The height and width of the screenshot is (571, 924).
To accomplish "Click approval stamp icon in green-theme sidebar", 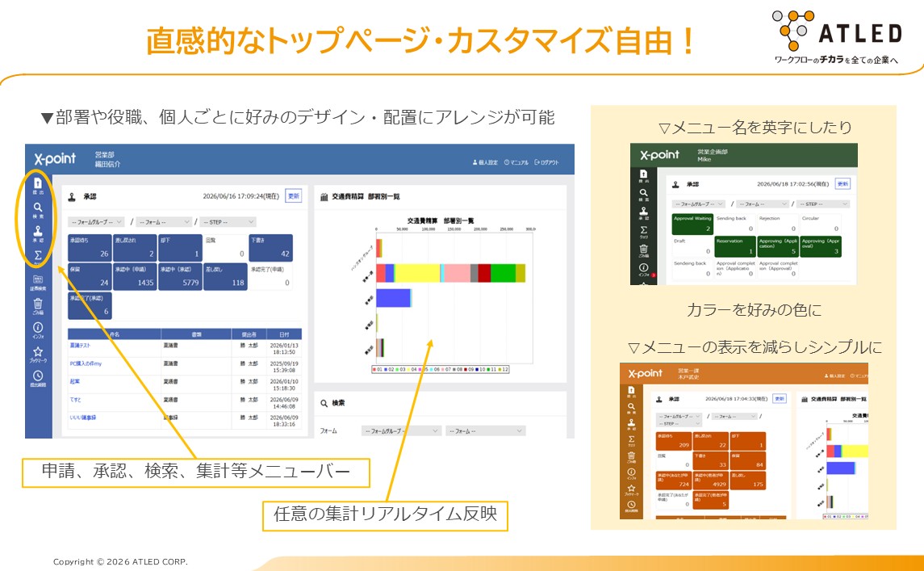I will click(x=643, y=212).
